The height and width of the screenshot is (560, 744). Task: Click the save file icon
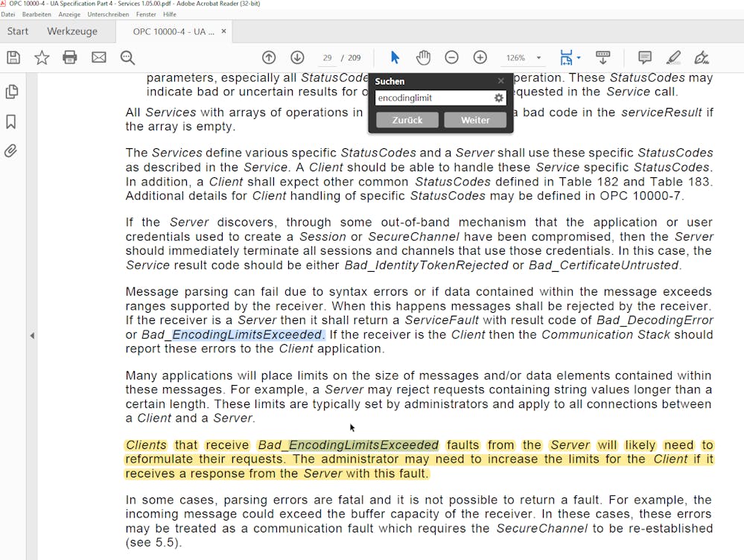point(13,57)
